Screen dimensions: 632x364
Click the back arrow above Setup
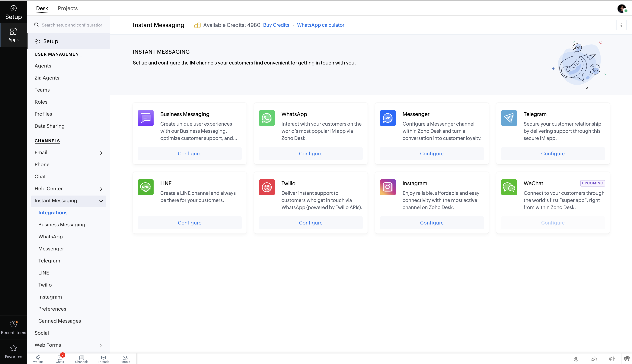click(x=14, y=8)
